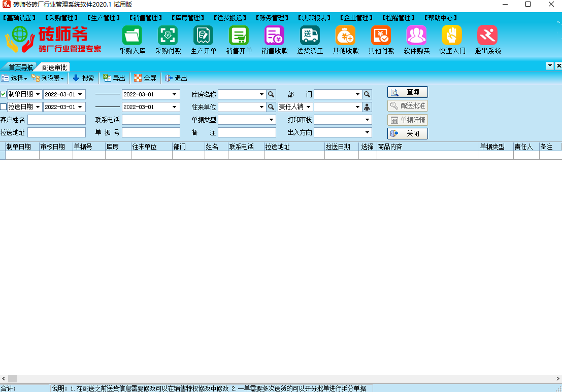This screenshot has width=562, height=392.
Task: Open 送货派工 delivery dispatch icon
Action: [310, 40]
